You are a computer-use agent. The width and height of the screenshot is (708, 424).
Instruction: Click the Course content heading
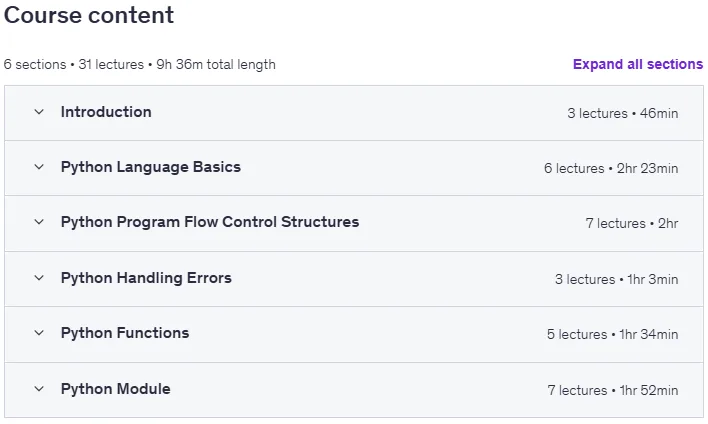(89, 15)
